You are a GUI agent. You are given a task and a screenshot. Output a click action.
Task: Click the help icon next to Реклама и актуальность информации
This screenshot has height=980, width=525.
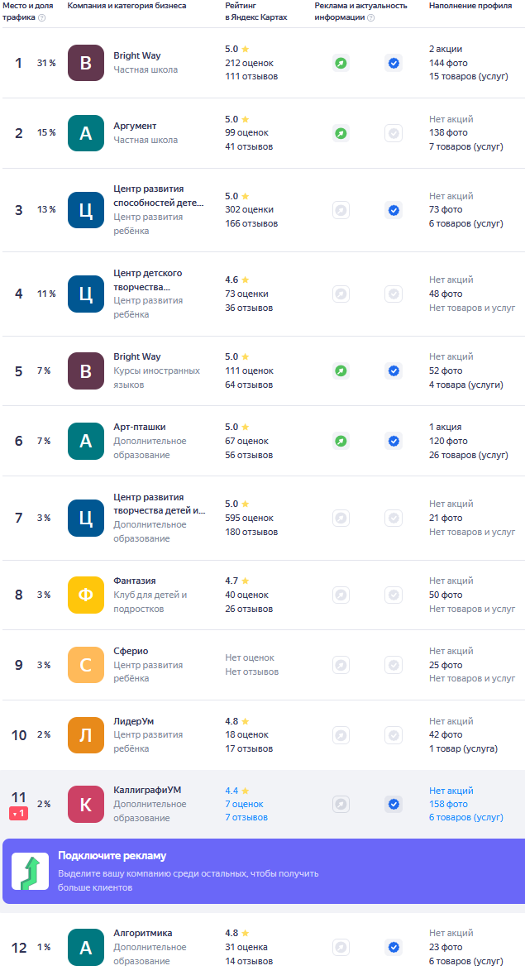coord(370,17)
